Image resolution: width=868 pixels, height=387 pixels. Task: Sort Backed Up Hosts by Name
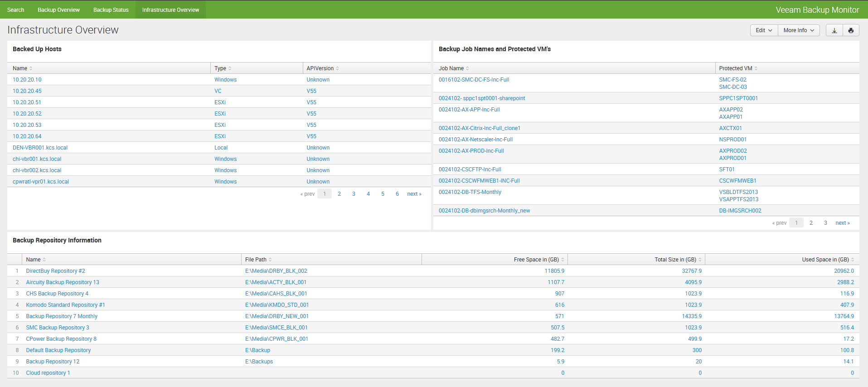(x=22, y=68)
